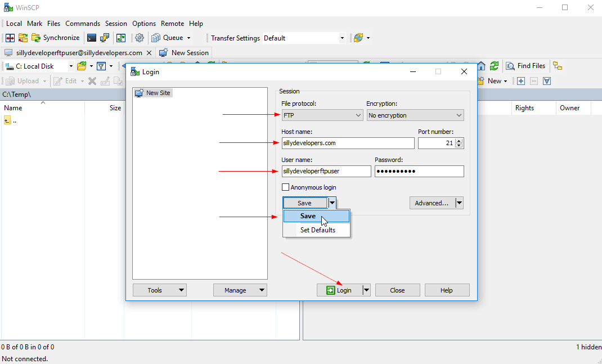Click the minus Unselect Files icon
This screenshot has width=602, height=364.
pyautogui.click(x=534, y=81)
